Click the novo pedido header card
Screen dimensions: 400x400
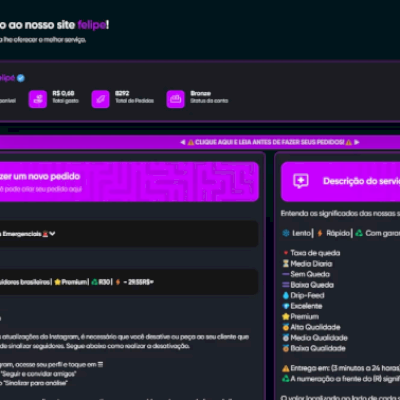129,182
